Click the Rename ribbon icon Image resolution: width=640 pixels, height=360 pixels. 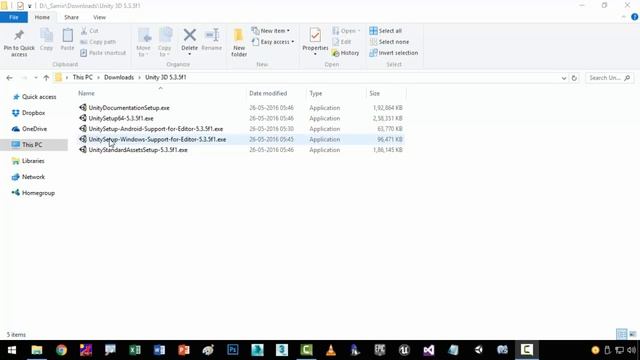coord(212,36)
